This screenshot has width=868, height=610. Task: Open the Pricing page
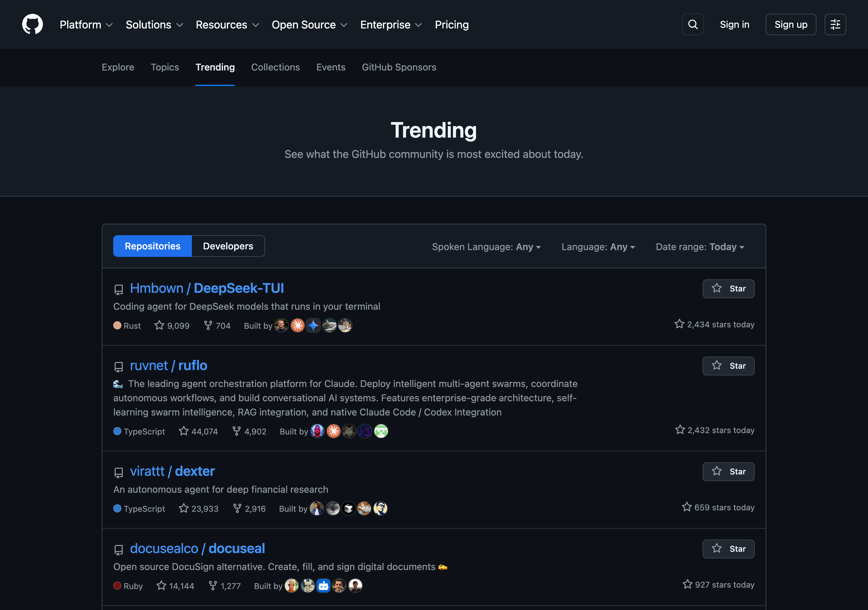pos(452,24)
